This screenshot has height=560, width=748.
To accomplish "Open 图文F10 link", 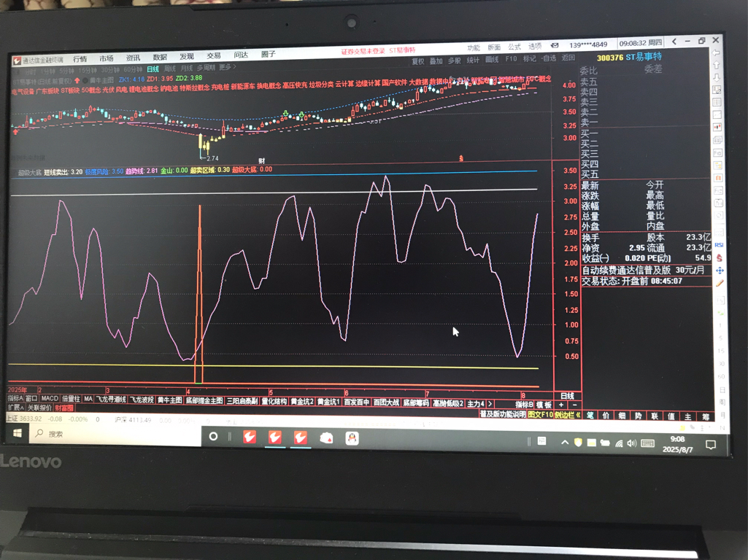I will click(x=540, y=415).
